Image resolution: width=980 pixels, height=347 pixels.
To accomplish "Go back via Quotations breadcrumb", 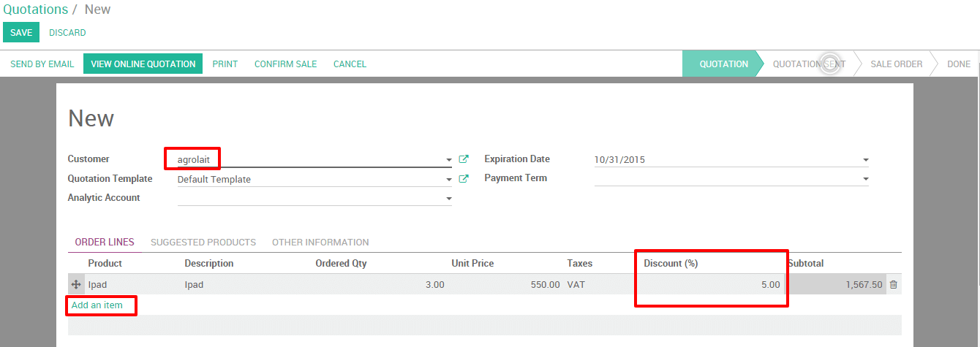I will (35, 9).
